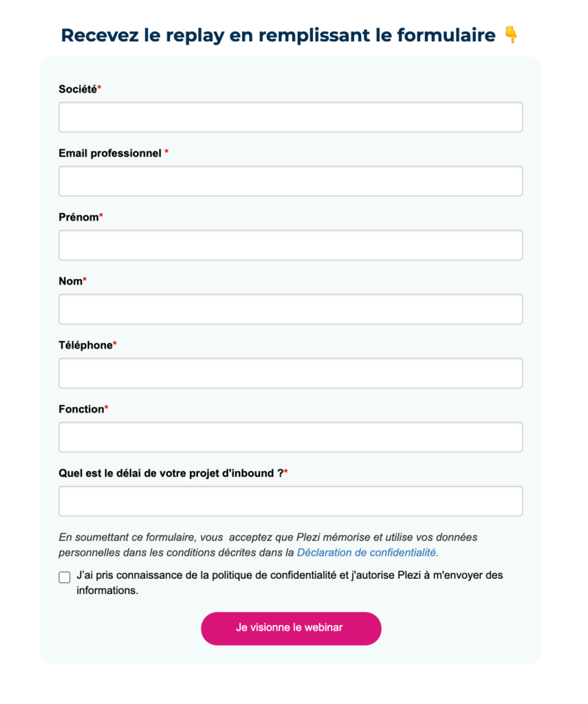
Task: Click the Email professionnel text box
Action: pos(290,181)
